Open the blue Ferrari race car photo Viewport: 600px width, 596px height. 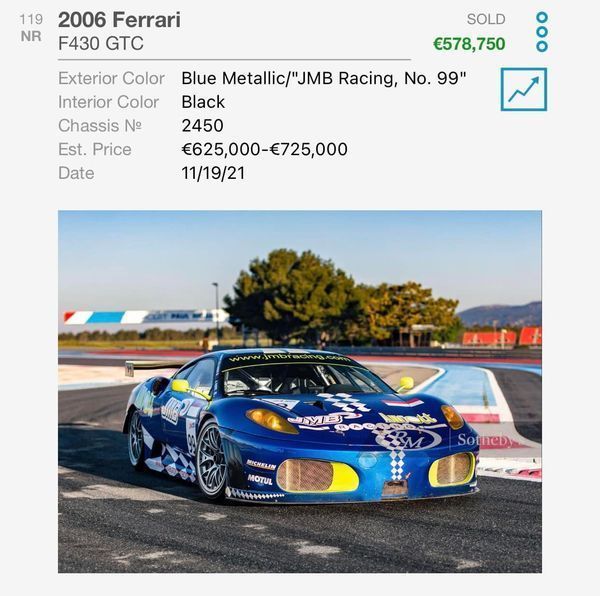[x=300, y=391]
